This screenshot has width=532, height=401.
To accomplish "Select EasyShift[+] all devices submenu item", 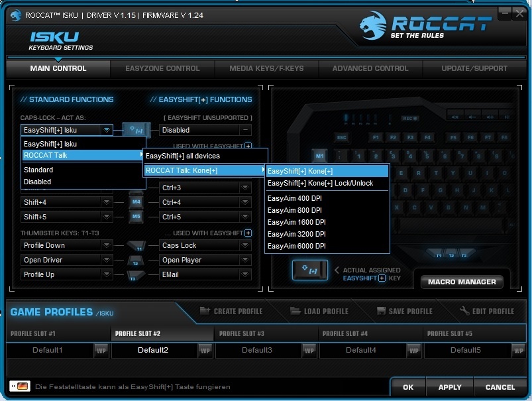I will pyautogui.click(x=205, y=156).
